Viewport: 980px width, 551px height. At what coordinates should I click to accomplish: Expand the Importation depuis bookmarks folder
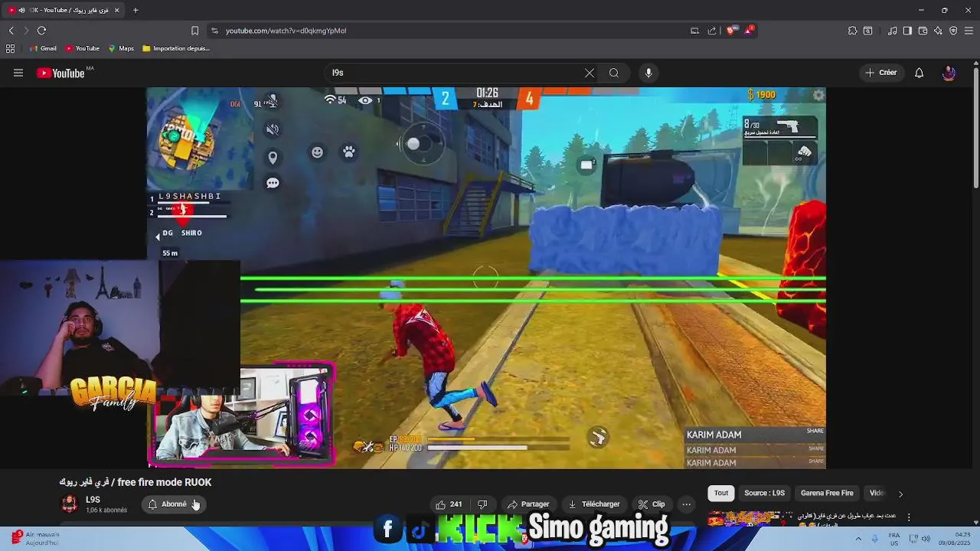175,48
